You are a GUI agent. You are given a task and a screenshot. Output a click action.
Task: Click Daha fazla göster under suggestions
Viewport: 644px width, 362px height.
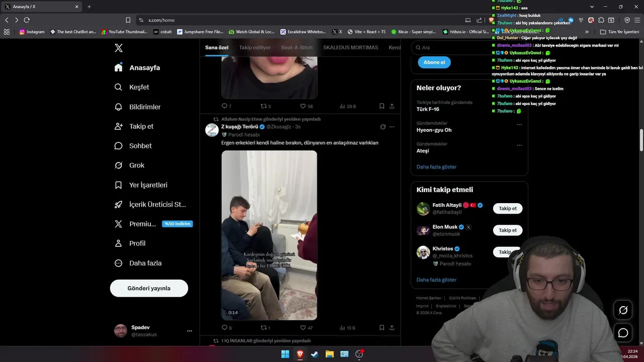436,280
